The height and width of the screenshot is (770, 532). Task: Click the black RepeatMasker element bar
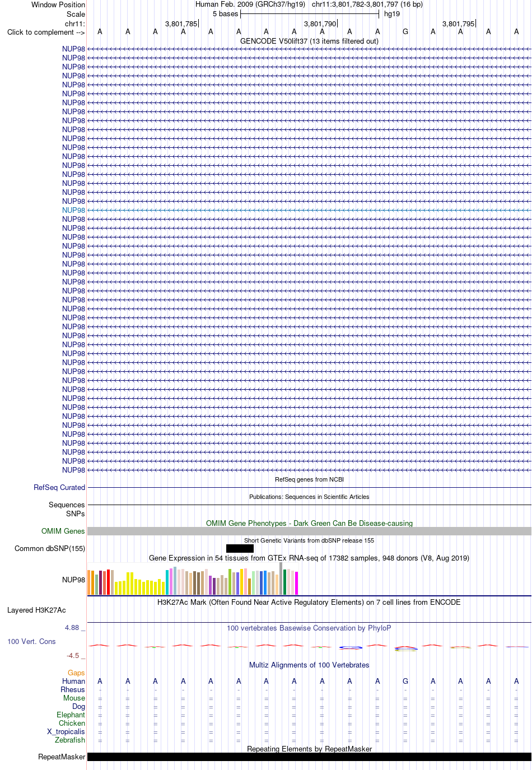coord(309,757)
